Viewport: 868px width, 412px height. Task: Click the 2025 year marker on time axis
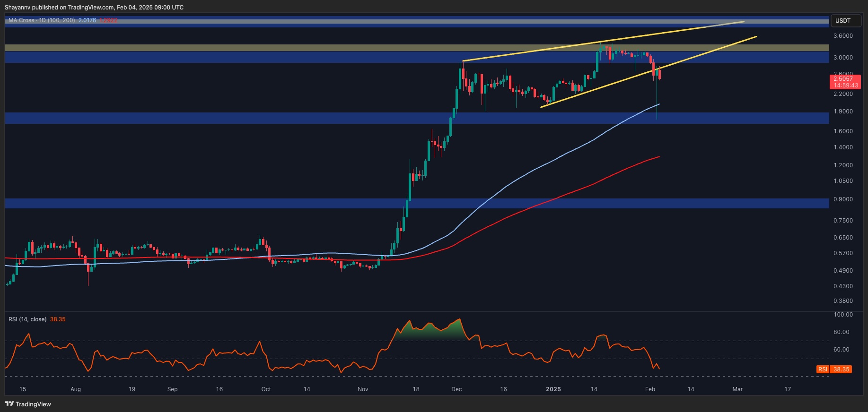tap(553, 389)
